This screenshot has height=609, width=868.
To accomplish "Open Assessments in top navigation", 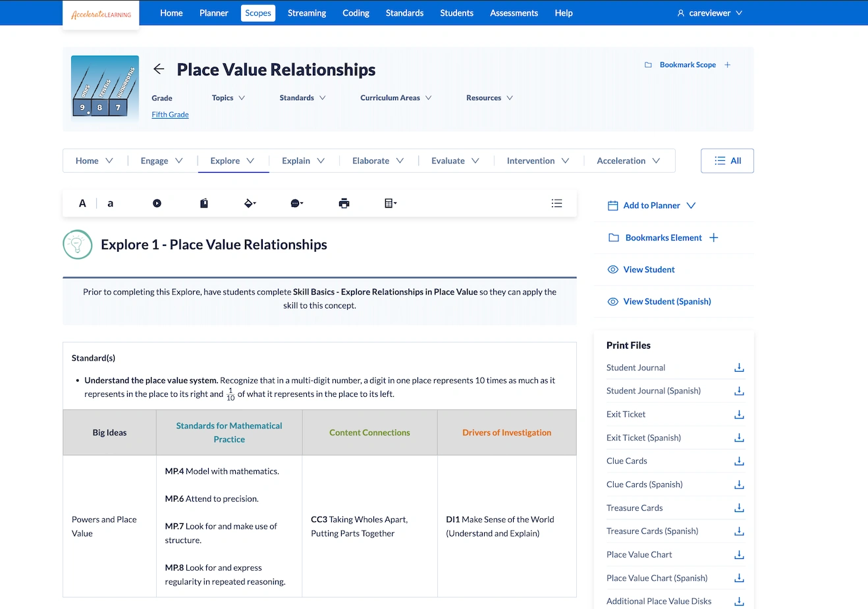I will click(514, 13).
